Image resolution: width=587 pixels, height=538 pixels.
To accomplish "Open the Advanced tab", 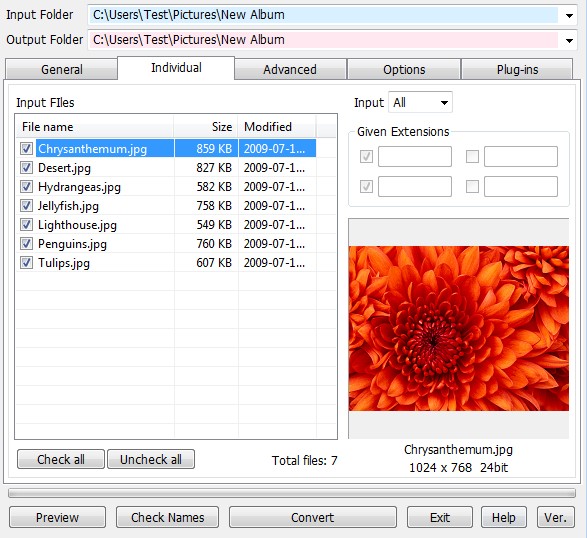I will click(290, 69).
